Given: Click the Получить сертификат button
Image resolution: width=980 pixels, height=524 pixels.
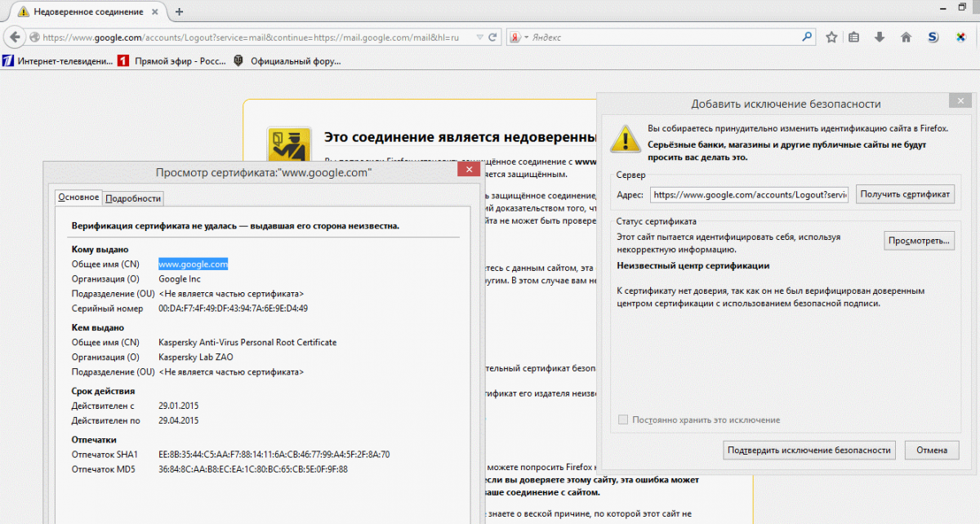Looking at the screenshot, I should click(x=905, y=194).
